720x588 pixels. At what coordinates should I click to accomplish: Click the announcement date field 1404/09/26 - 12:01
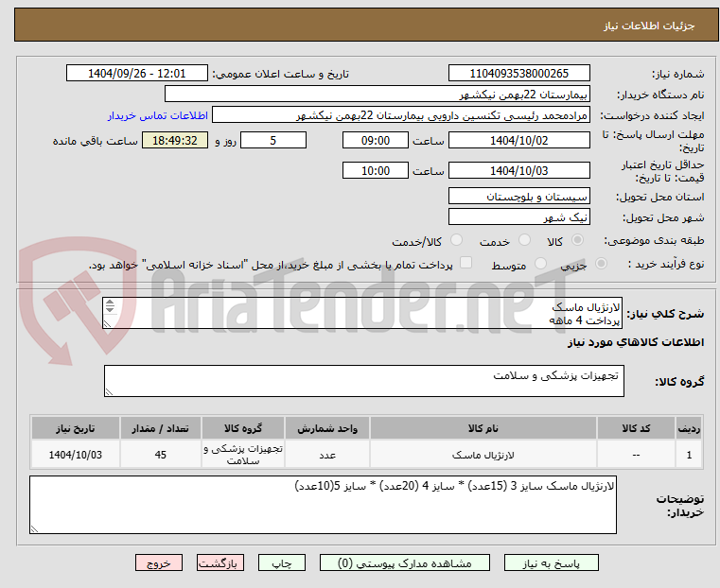click(x=137, y=74)
